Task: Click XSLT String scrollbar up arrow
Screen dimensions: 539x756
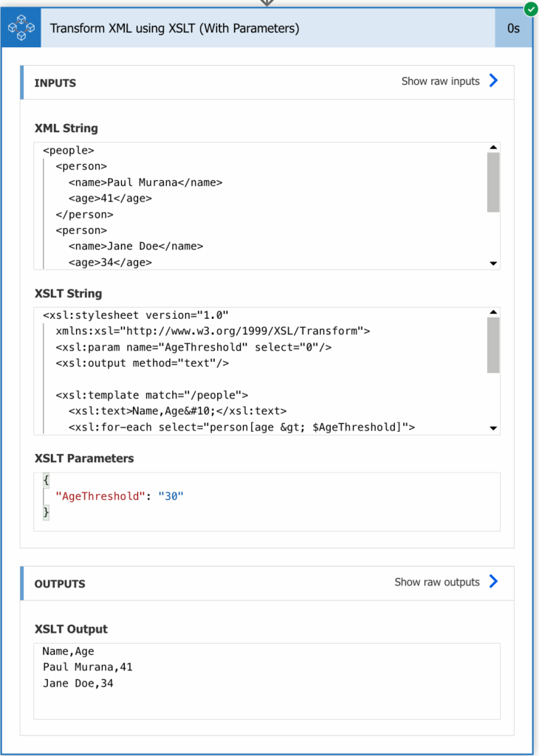Action: pyautogui.click(x=493, y=312)
